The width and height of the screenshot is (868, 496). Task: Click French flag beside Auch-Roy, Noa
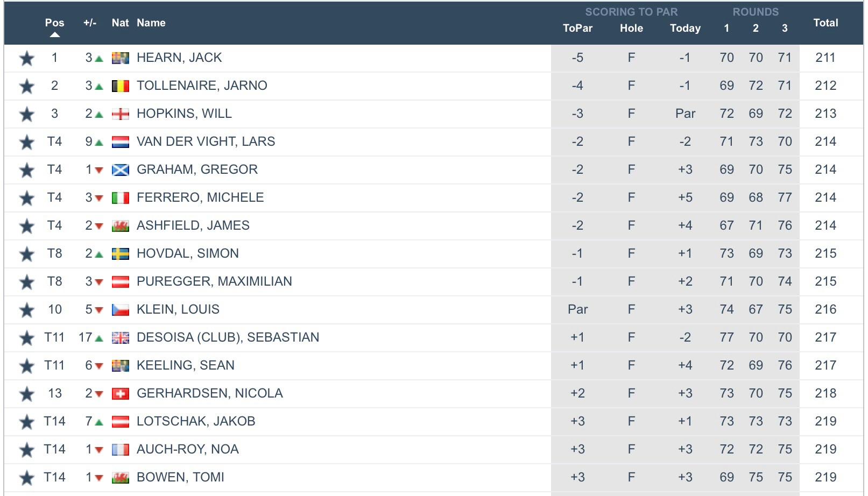pyautogui.click(x=121, y=450)
